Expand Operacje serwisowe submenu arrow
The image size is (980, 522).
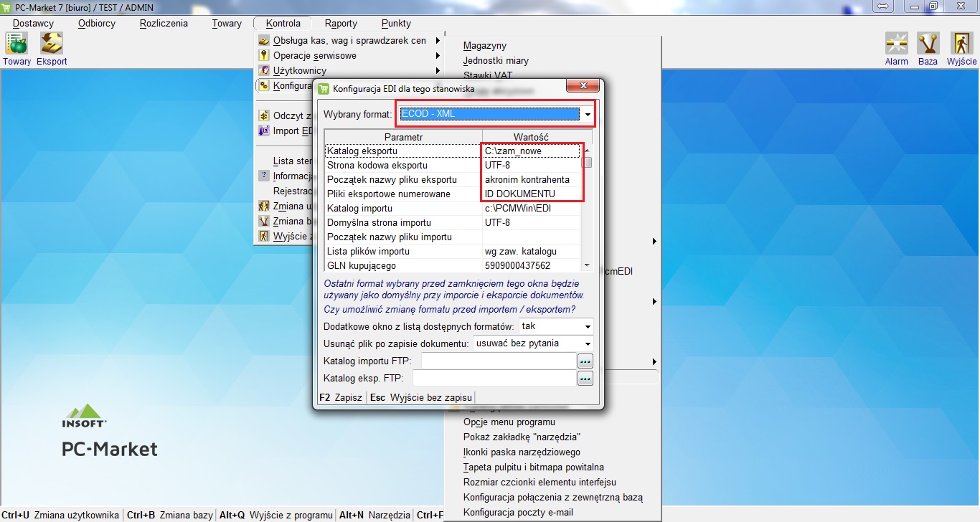coord(438,56)
